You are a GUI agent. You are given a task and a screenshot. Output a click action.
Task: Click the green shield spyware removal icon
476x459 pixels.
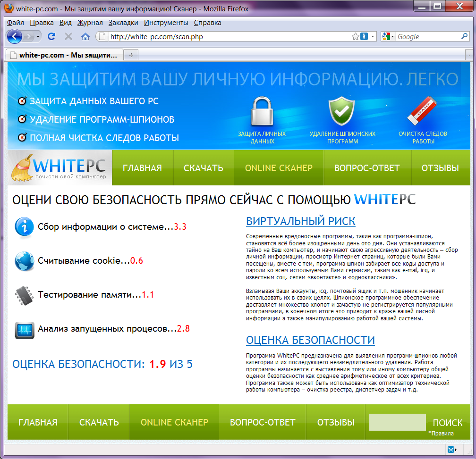(x=342, y=111)
